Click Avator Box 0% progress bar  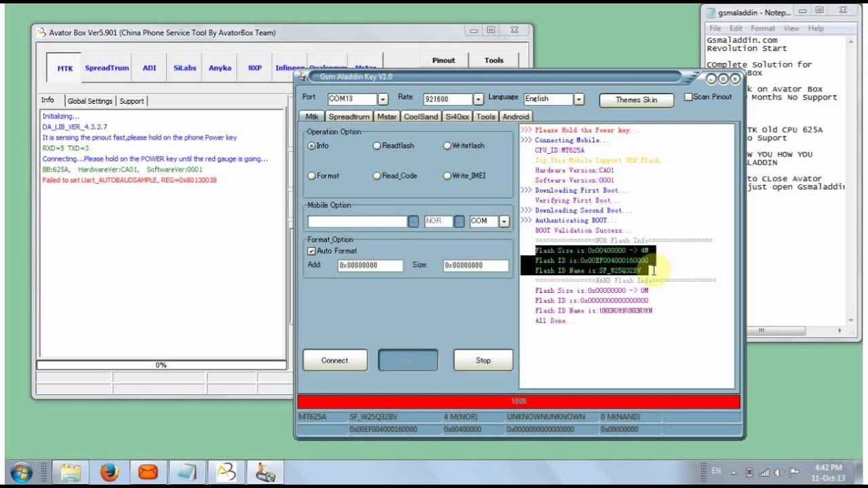[x=161, y=365]
